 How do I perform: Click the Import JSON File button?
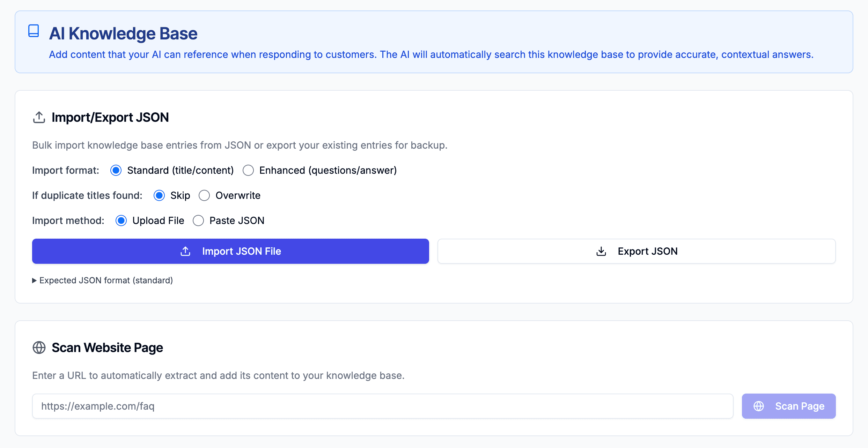coord(230,251)
